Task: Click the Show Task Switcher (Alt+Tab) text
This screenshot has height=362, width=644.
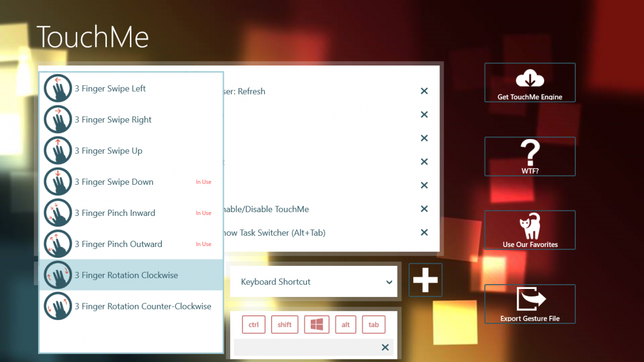Action: click(x=274, y=233)
